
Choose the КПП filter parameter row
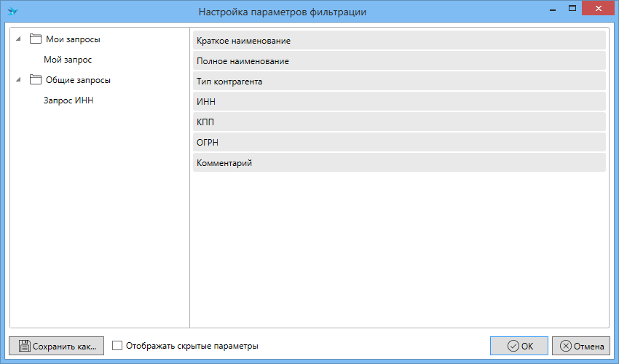pyautogui.click(x=399, y=122)
